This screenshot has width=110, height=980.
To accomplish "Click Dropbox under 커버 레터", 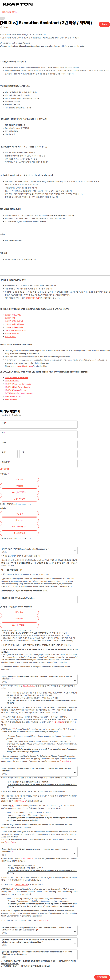I will (19, 520).
